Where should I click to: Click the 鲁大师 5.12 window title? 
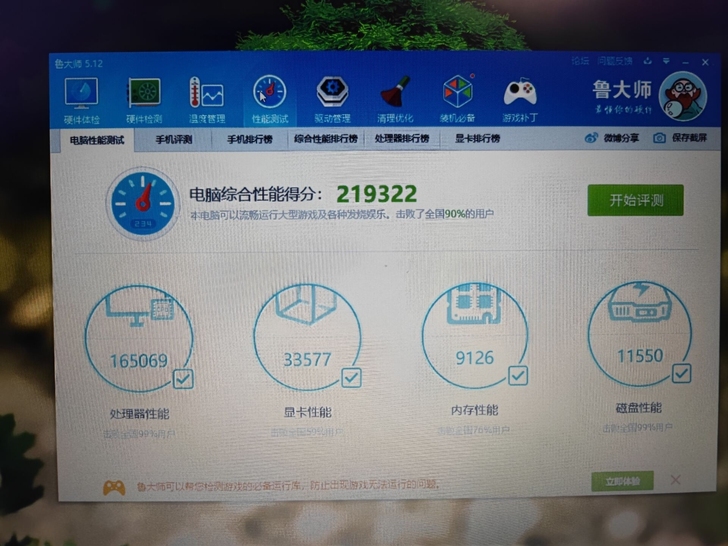tap(78, 64)
